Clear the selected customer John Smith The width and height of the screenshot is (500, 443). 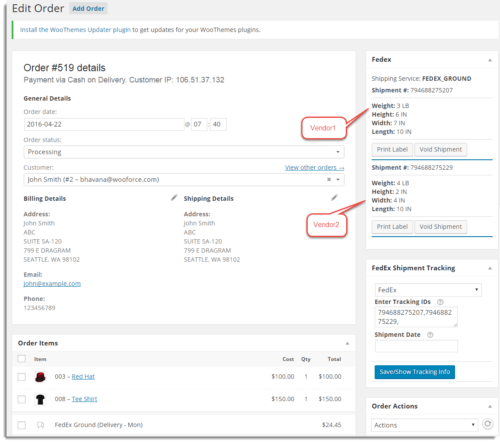(x=329, y=179)
